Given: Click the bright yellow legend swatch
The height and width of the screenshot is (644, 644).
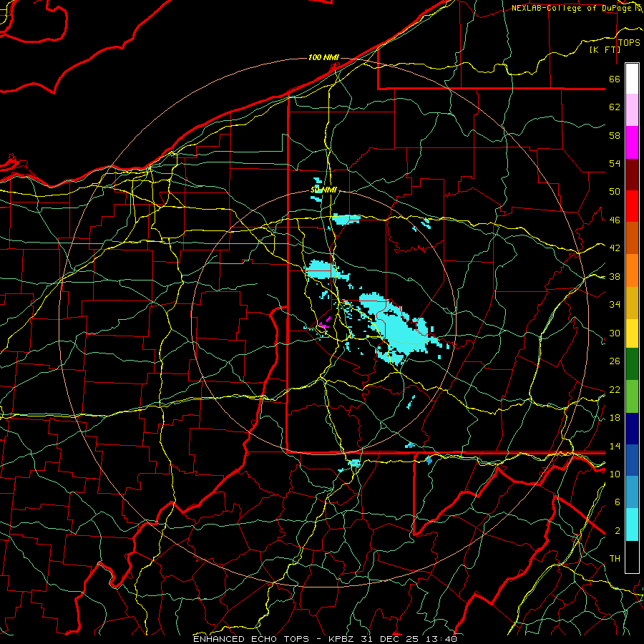Looking at the screenshot, I should pyautogui.click(x=632, y=333).
